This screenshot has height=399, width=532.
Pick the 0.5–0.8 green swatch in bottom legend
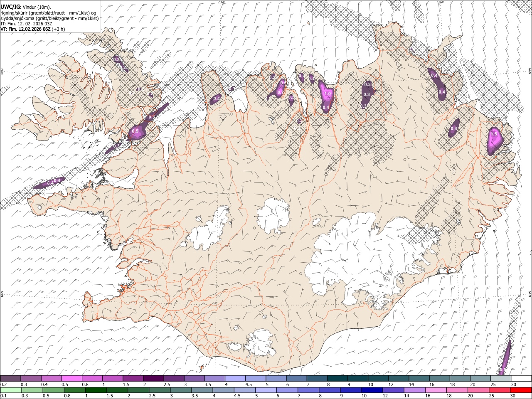click(x=54, y=390)
